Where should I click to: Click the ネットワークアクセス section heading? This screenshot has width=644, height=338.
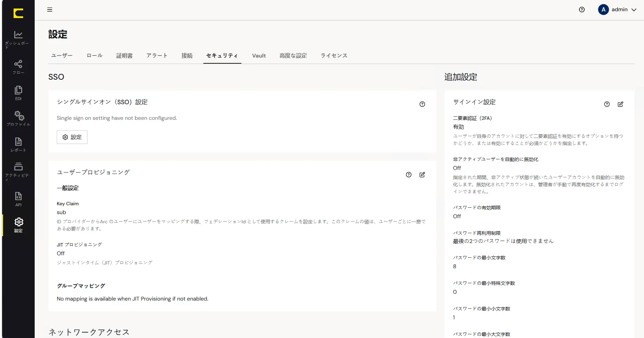tap(89, 332)
